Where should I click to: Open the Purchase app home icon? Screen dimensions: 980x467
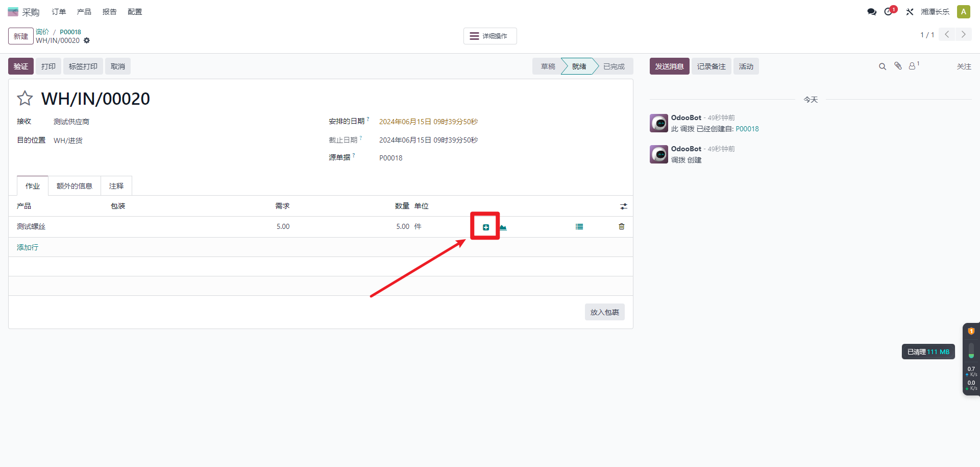click(x=13, y=12)
